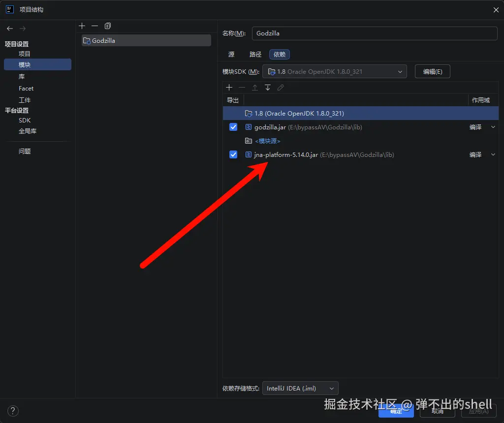Switch to the 依赖 tab

(280, 55)
